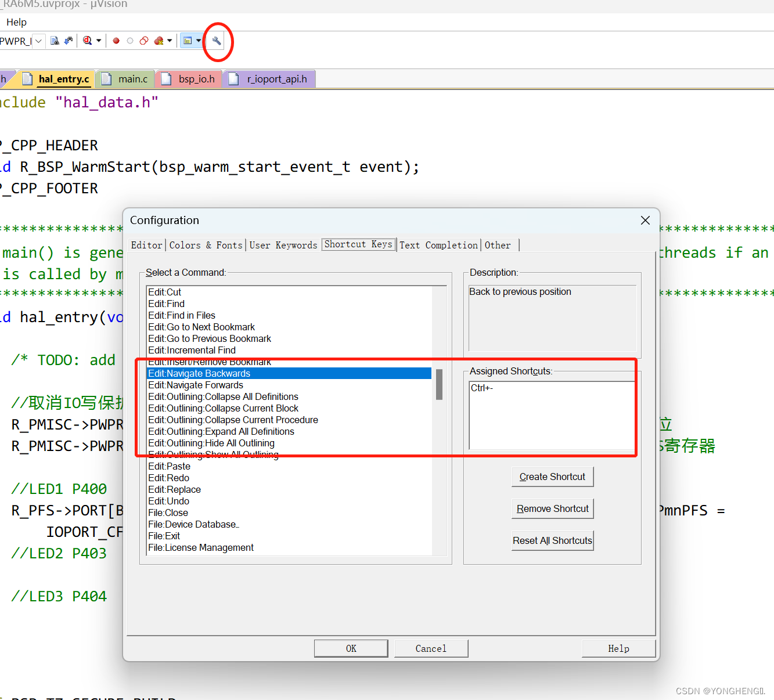The width and height of the screenshot is (774, 700).
Task: Select Edit:Navigate Forwards command
Action: [x=289, y=385]
